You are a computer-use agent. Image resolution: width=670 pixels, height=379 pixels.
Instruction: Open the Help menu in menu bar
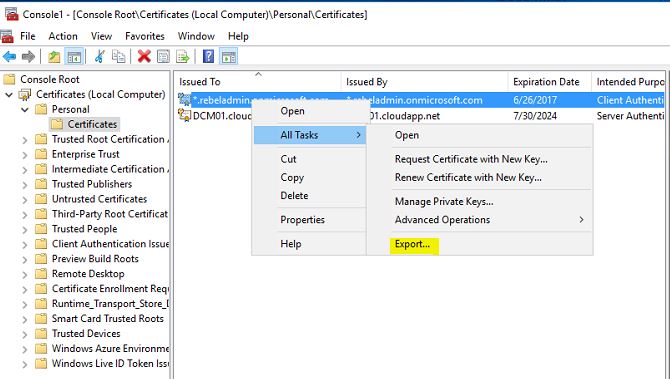(x=238, y=36)
